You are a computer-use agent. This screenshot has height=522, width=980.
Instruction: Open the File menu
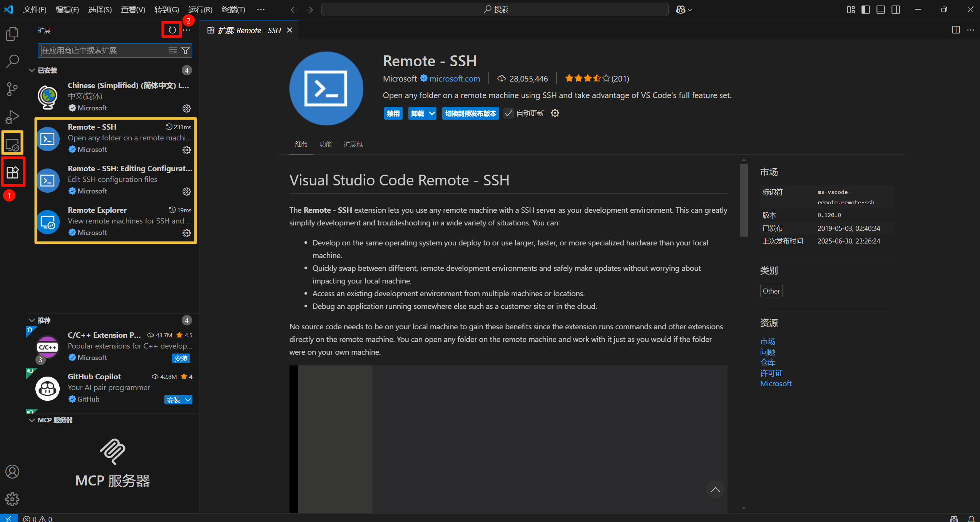35,10
